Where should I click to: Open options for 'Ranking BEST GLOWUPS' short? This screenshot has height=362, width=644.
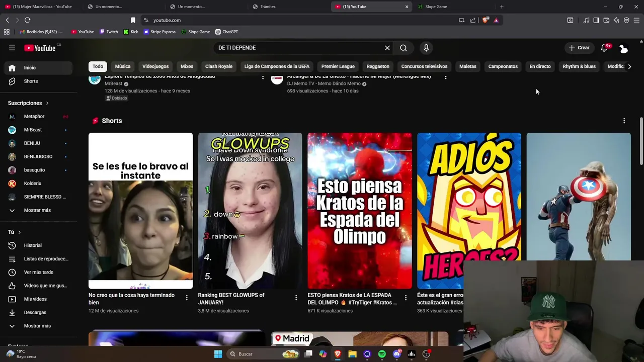(296, 298)
